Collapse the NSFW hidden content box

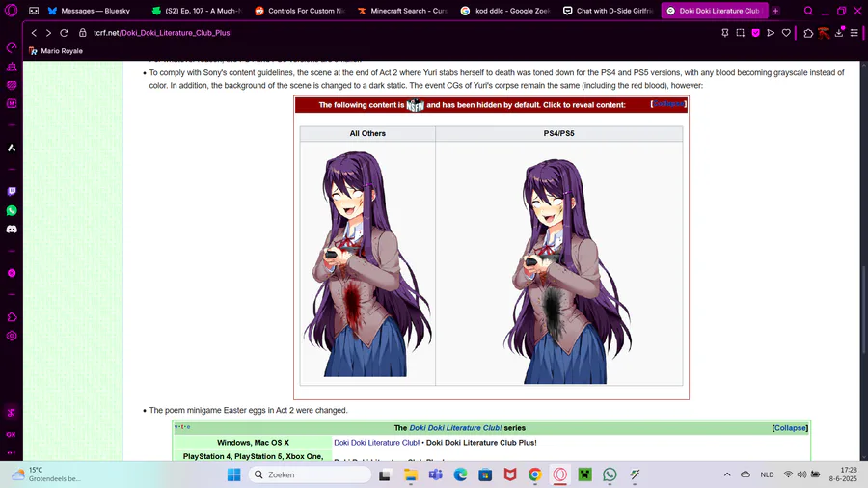668,104
